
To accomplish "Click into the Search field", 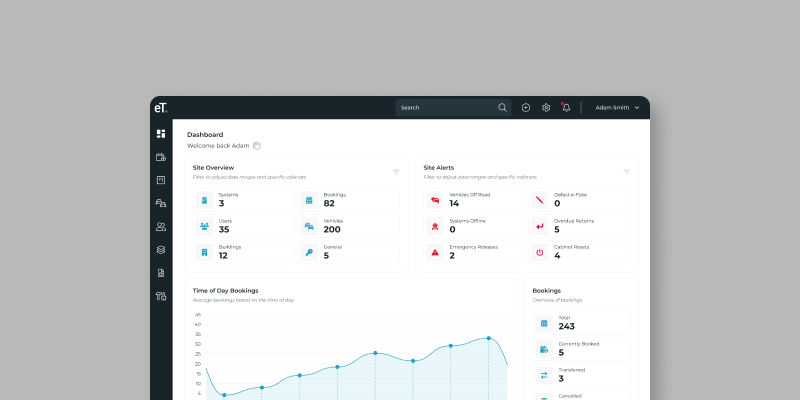I will pos(453,108).
